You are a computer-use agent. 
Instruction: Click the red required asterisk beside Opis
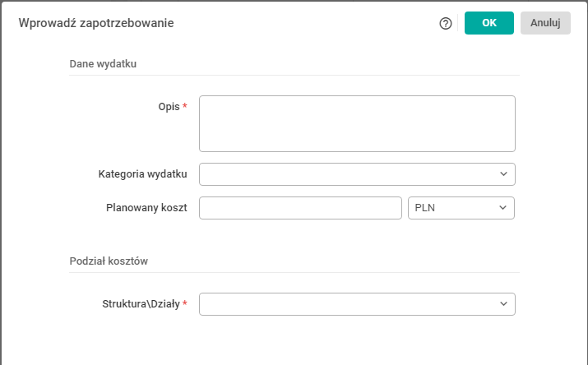[185, 107]
